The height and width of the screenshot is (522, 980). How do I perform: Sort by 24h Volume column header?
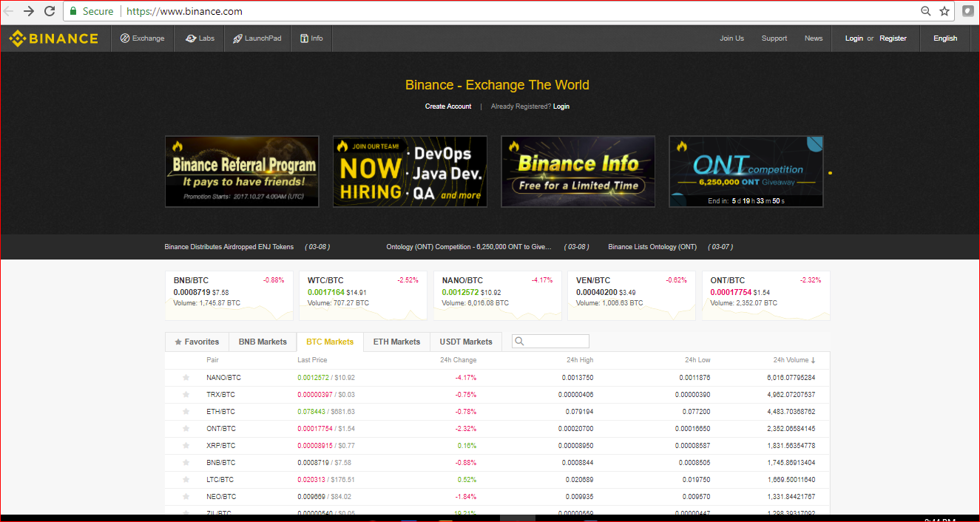click(794, 360)
